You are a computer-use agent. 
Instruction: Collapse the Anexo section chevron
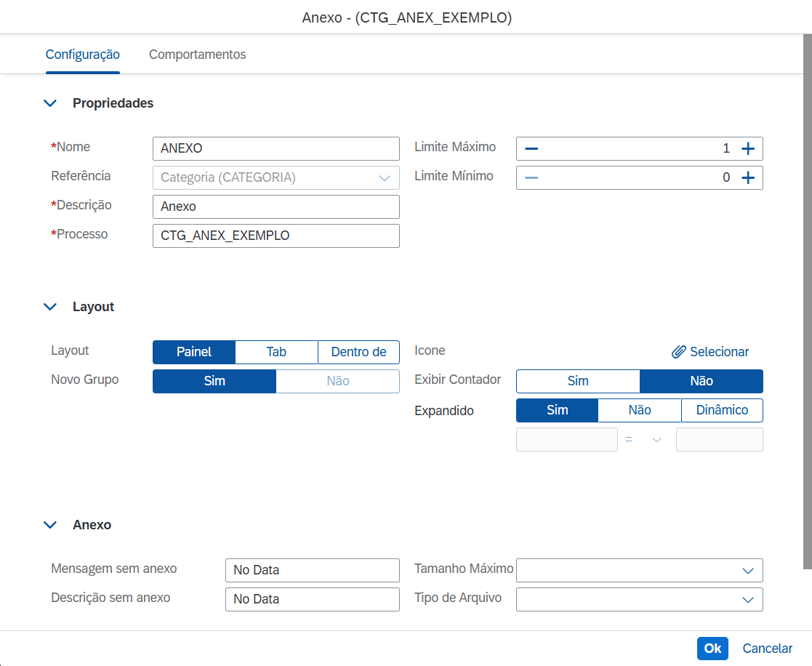pos(50,525)
